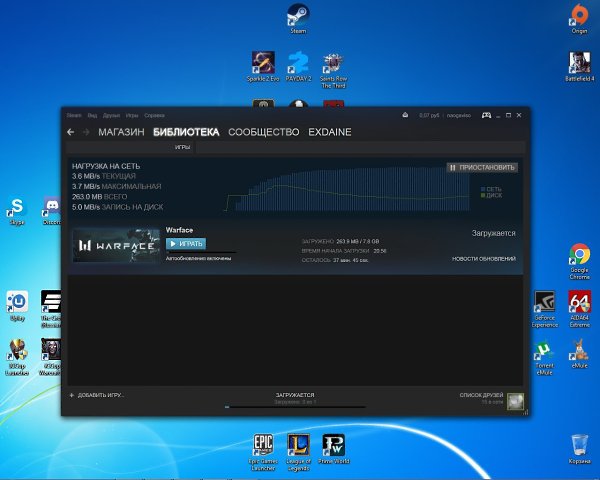600x480 pixels.
Task: Click the Warface game banner thumbnail
Action: (x=116, y=245)
